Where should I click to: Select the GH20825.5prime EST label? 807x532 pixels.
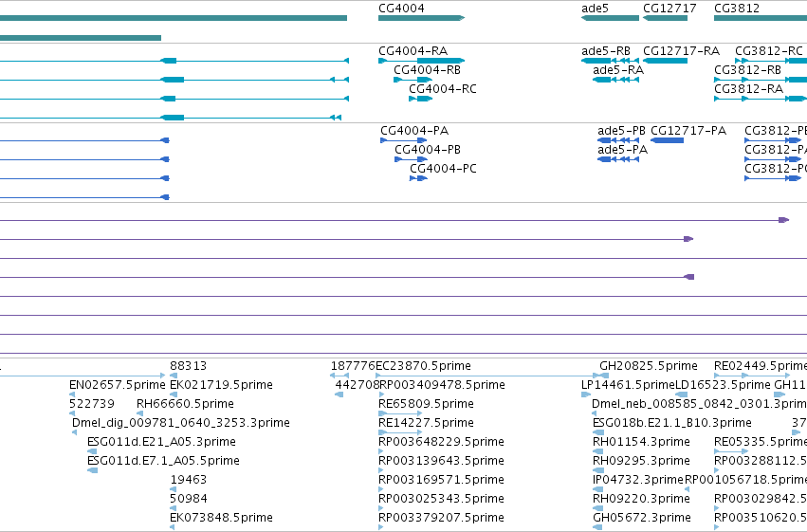click(649, 366)
